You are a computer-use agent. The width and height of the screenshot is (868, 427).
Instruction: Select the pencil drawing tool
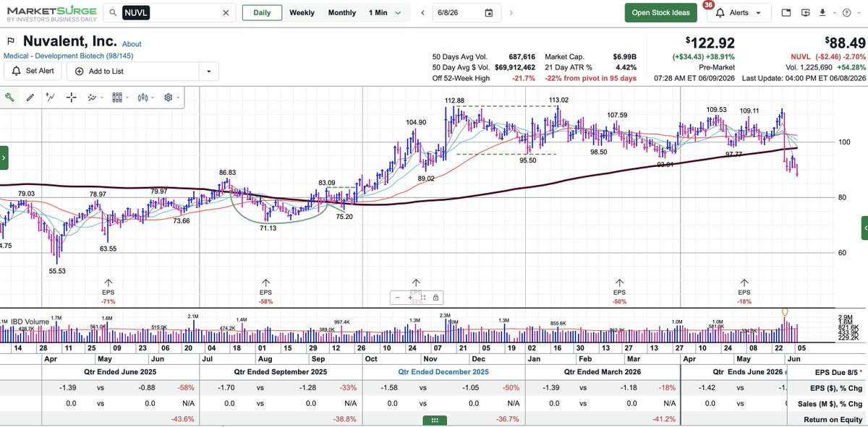pyautogui.click(x=30, y=98)
